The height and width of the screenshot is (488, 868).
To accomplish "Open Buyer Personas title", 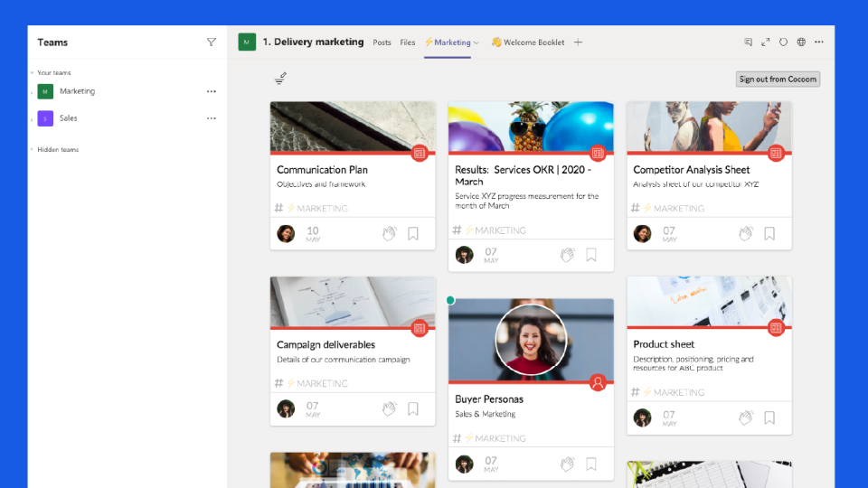I will [x=489, y=399].
